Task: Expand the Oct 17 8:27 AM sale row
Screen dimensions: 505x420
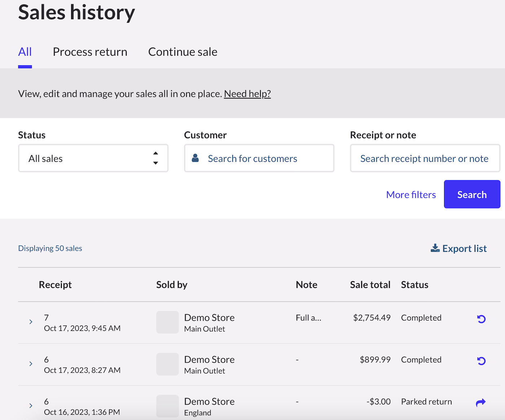Action: pyautogui.click(x=31, y=364)
